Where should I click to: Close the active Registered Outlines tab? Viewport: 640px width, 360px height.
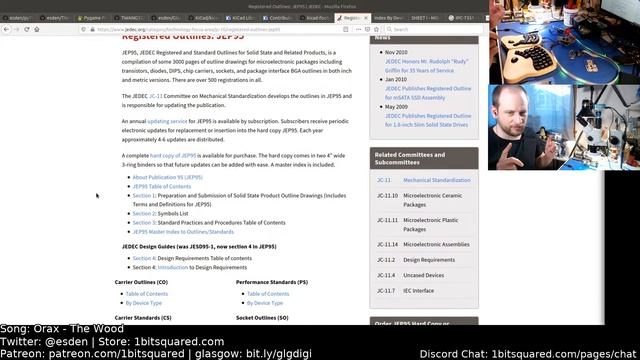tap(366, 18)
